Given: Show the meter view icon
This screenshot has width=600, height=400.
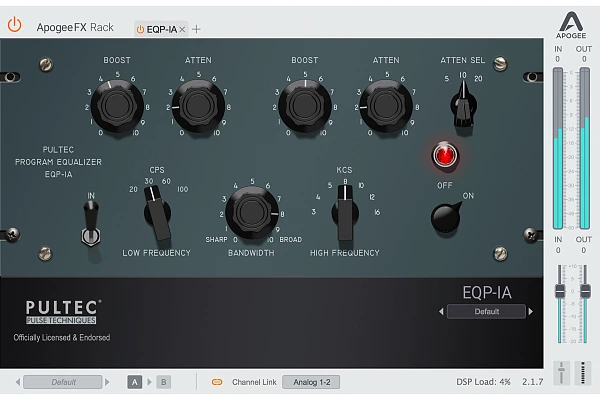Looking at the screenshot, I should (583, 373).
